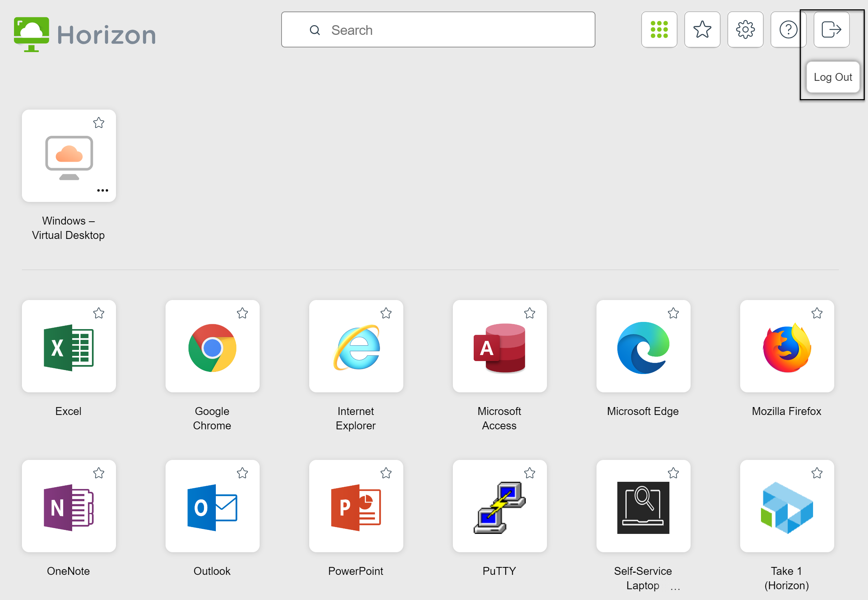
Task: Toggle favorite star on Take 1 (Horizon)
Action: pos(817,472)
